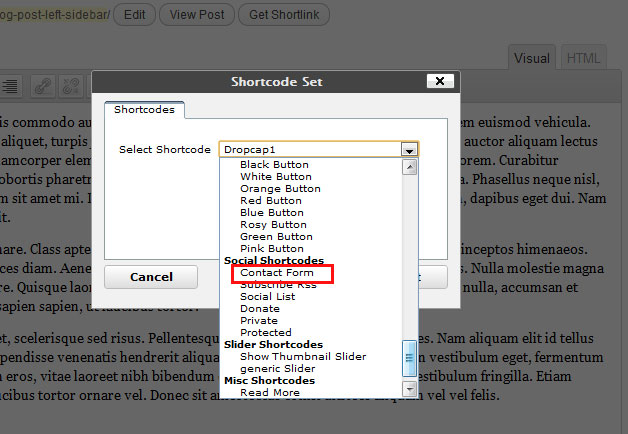Screen dimensions: 628x434
Task: Switch to the HTML editor tab
Action: point(583,58)
